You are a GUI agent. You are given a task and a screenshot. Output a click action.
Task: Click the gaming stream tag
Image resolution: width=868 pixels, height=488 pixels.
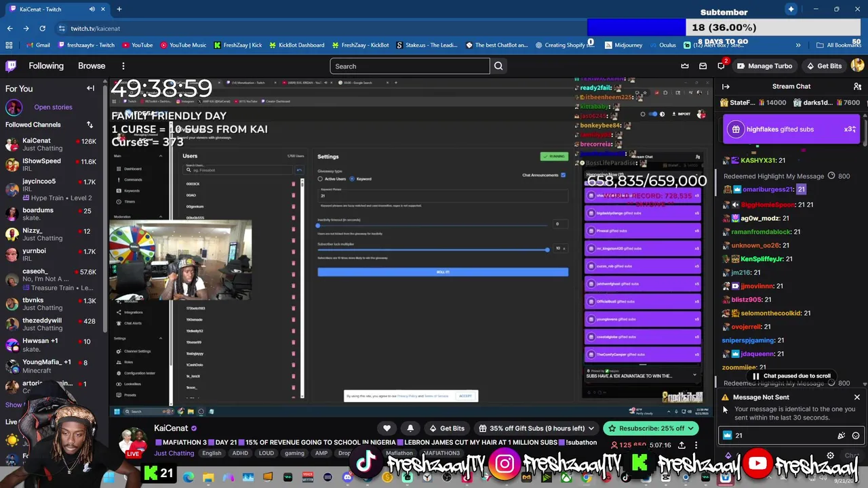[294, 453]
